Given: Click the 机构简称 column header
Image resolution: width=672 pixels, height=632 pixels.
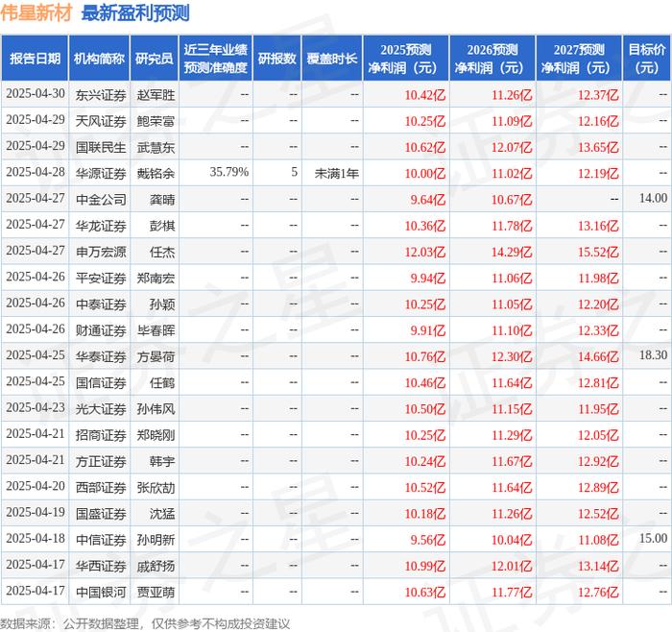Looking at the screenshot, I should click(99, 59).
